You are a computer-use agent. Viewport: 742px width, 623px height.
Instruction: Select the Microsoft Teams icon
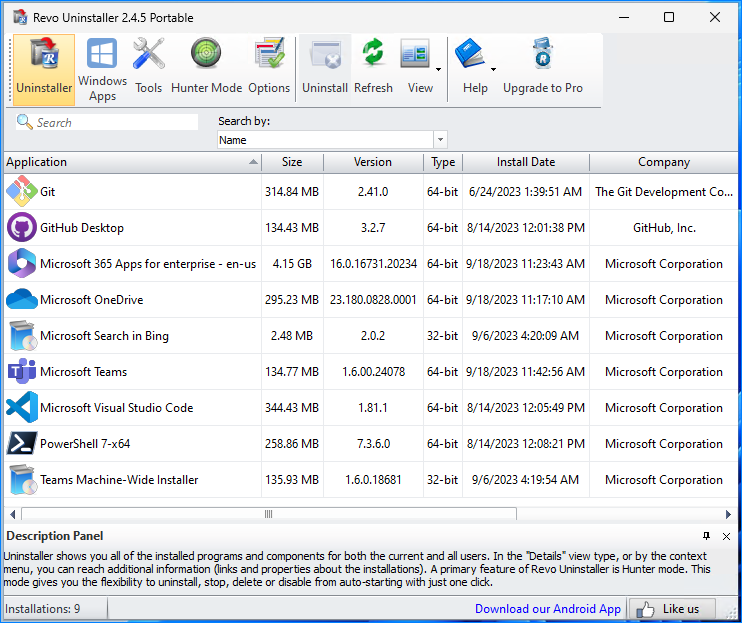(22, 371)
